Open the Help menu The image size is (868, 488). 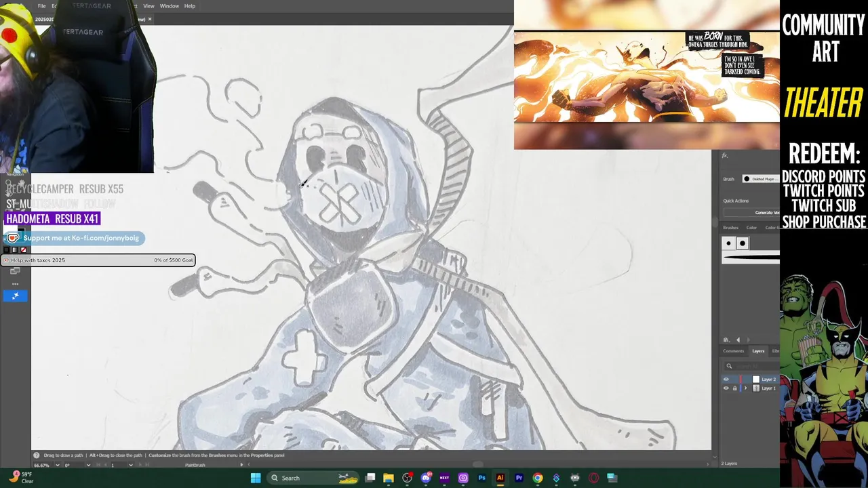coord(190,6)
